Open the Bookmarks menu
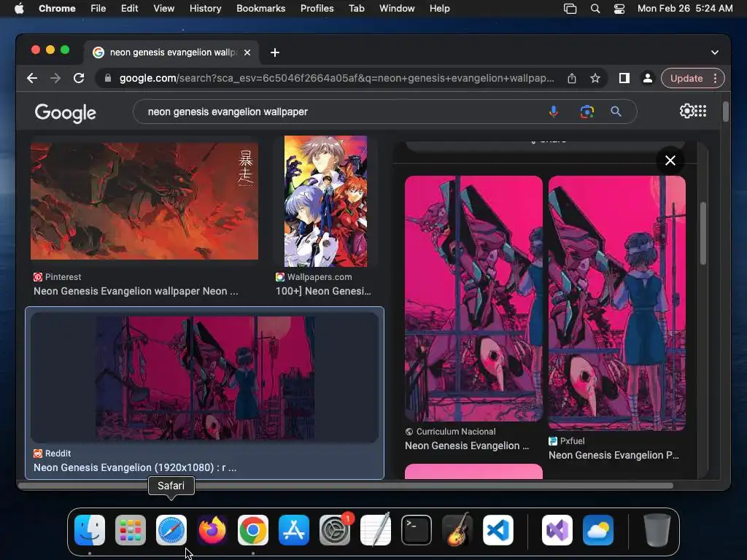Viewport: 747px width, 560px height. click(260, 9)
